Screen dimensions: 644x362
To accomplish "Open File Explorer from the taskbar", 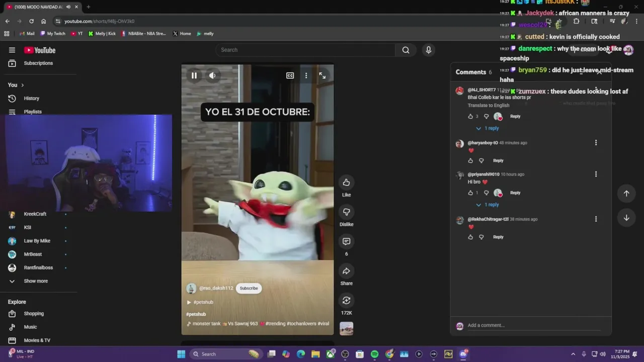I will (315, 354).
